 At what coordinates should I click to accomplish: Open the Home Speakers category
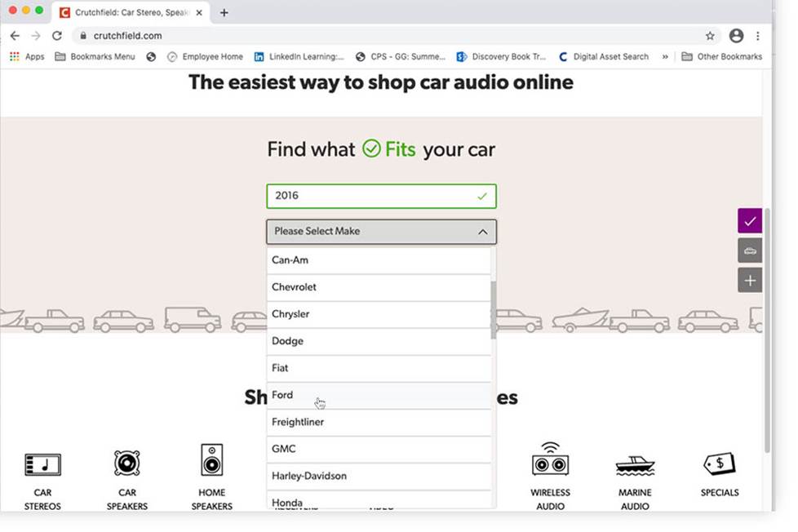[211, 477]
